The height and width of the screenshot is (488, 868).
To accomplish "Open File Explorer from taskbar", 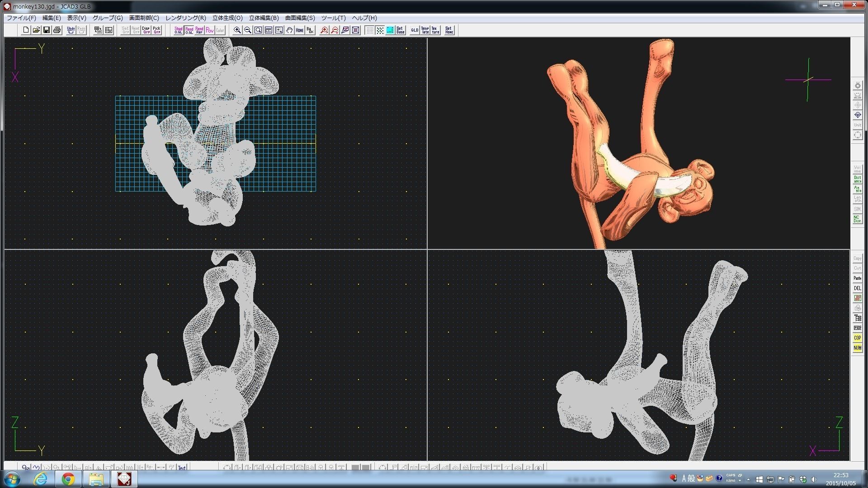I will tap(96, 479).
